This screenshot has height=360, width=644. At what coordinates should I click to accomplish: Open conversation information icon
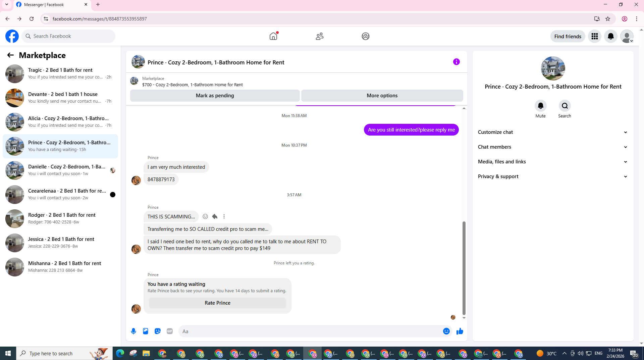[456, 62]
